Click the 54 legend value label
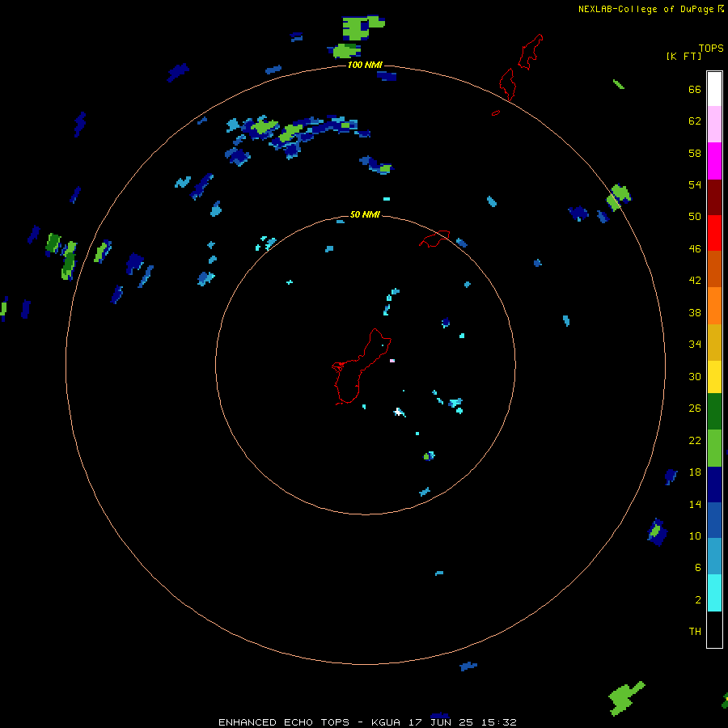728x728 pixels. point(695,184)
